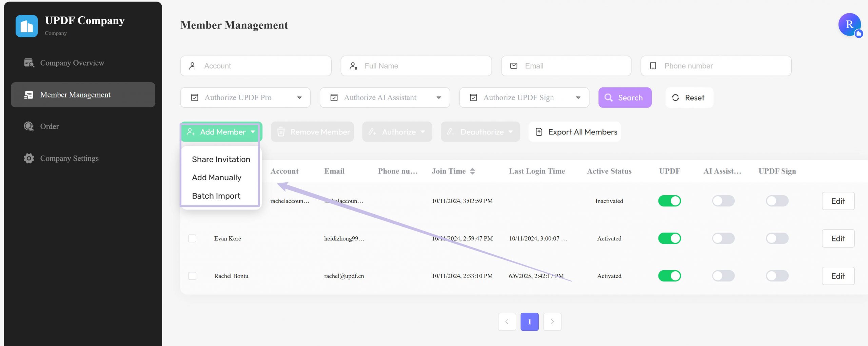Click the Last Login Time column header

pyautogui.click(x=537, y=171)
